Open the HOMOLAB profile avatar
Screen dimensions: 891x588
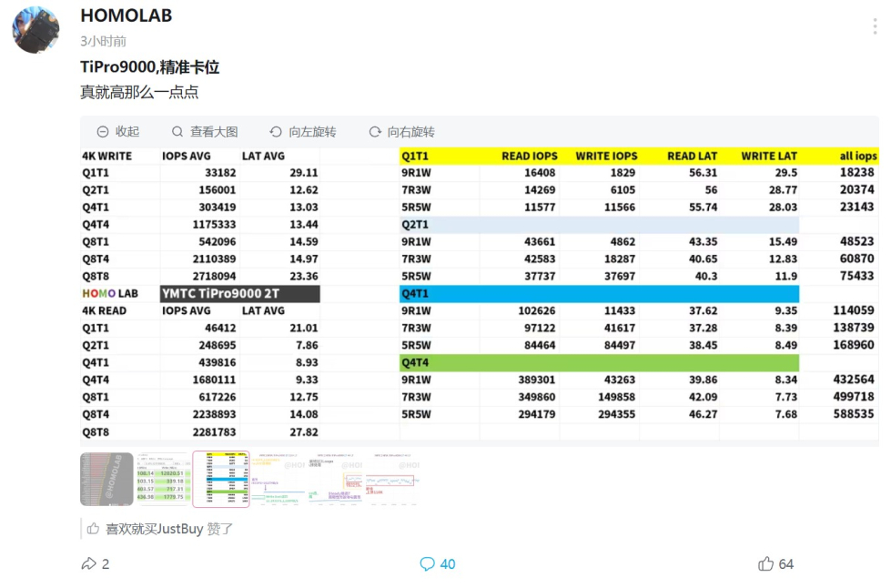(x=35, y=30)
